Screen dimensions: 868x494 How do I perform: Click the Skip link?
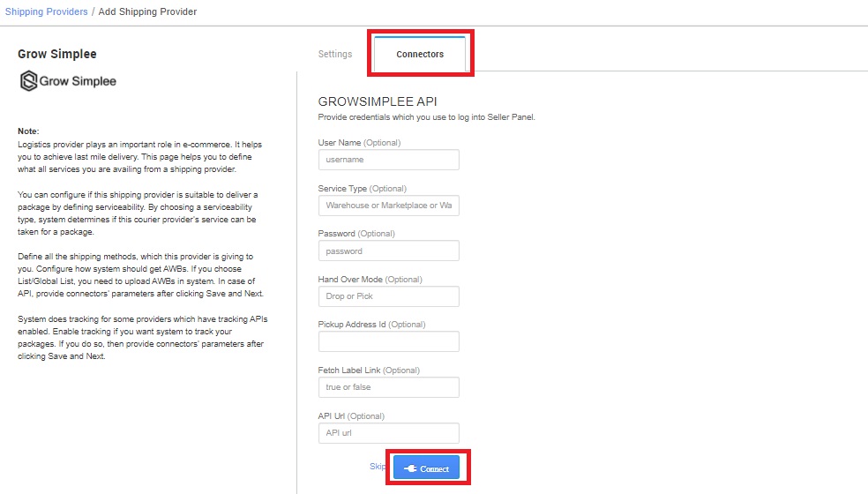pos(377,467)
